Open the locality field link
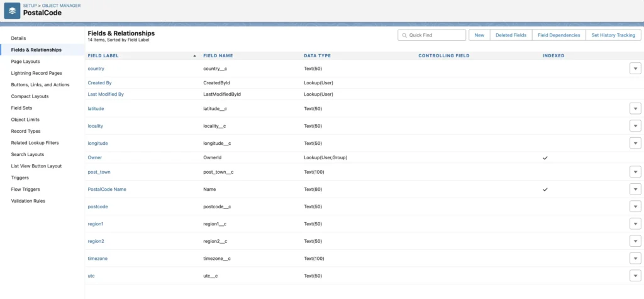The height and width of the screenshot is (299, 644). point(96,126)
